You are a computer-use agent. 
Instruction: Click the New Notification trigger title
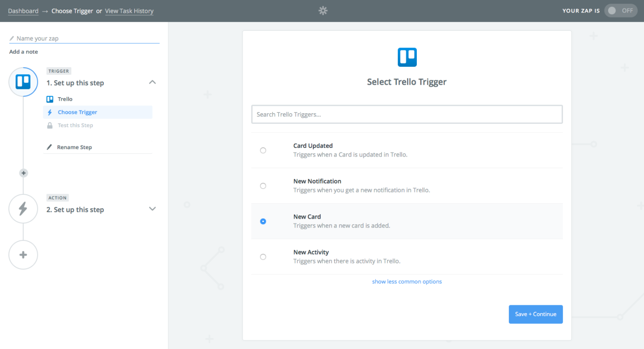click(x=317, y=181)
